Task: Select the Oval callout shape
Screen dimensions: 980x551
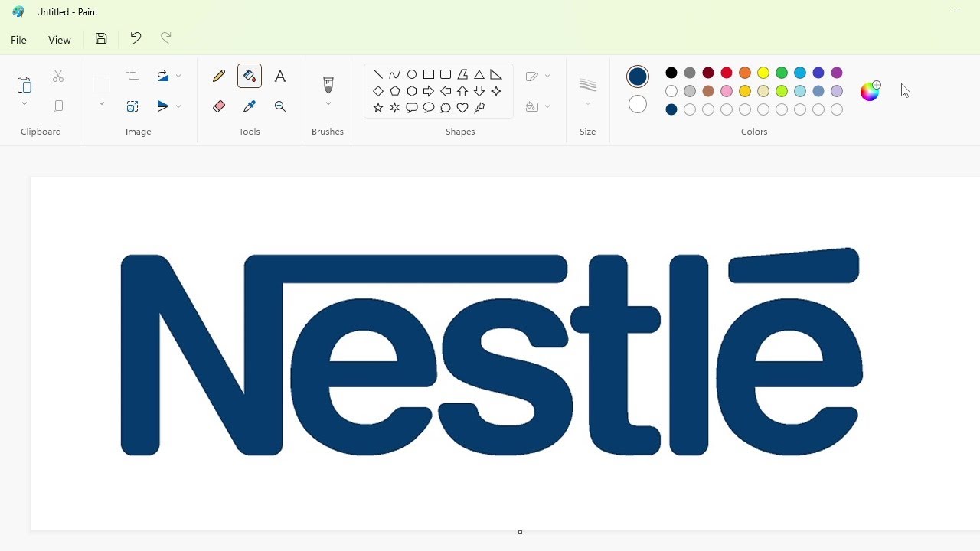Action: pyautogui.click(x=429, y=108)
